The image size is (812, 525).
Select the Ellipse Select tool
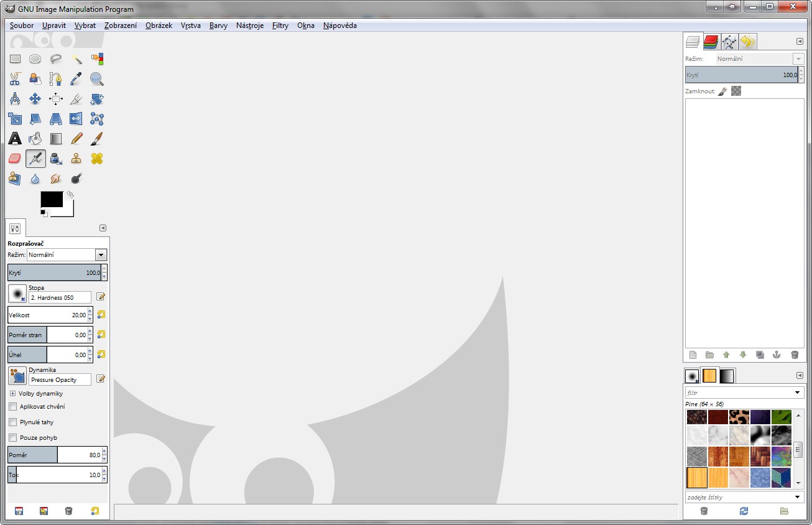coord(35,59)
